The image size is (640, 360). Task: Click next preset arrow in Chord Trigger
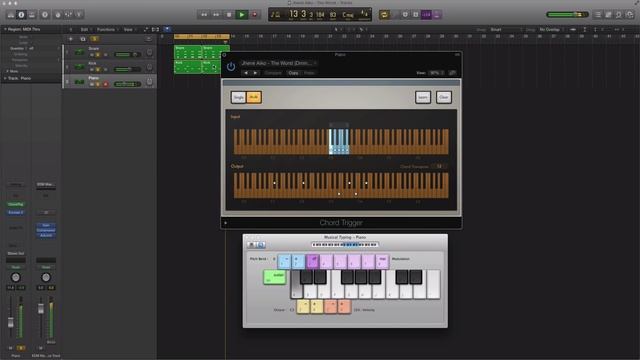click(x=255, y=73)
